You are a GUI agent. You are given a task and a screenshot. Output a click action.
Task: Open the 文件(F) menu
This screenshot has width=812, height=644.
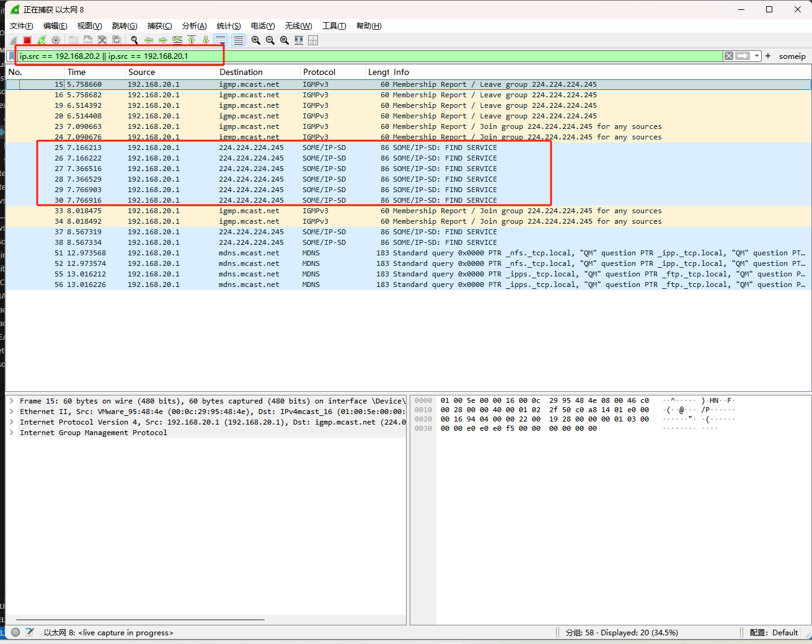click(x=22, y=26)
